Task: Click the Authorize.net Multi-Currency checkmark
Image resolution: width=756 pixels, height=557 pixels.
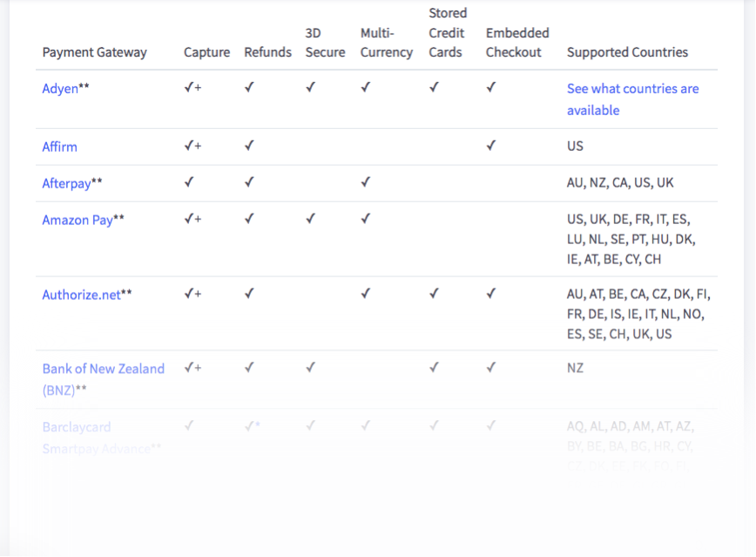Action: (366, 294)
